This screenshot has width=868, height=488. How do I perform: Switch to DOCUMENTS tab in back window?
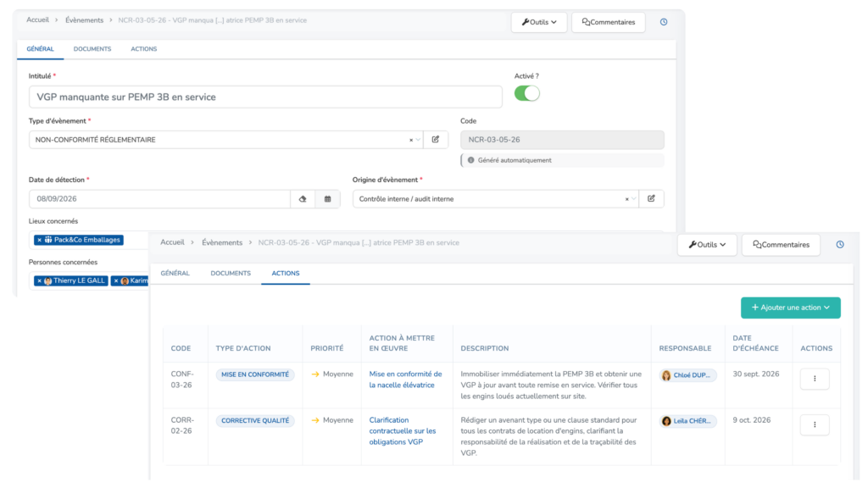click(92, 48)
